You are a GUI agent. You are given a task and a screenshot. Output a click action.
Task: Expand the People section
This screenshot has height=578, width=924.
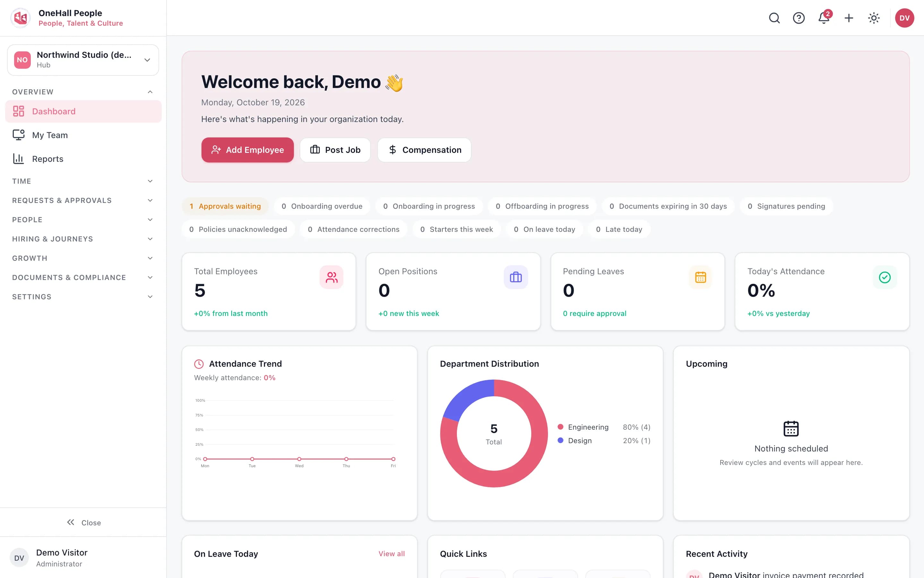point(83,220)
